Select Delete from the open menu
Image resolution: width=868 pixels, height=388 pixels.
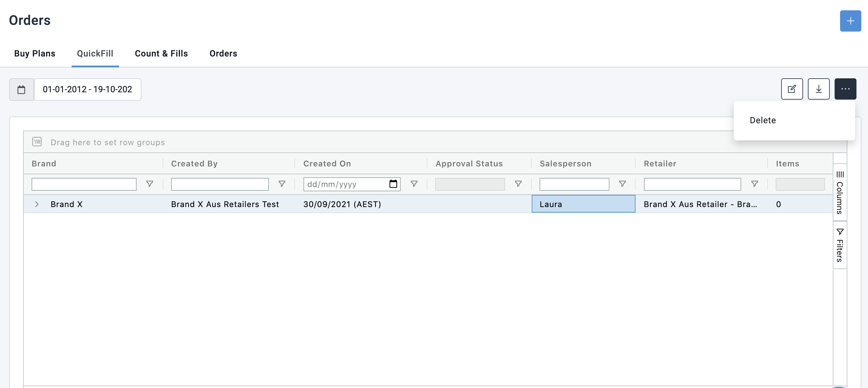[x=763, y=120]
